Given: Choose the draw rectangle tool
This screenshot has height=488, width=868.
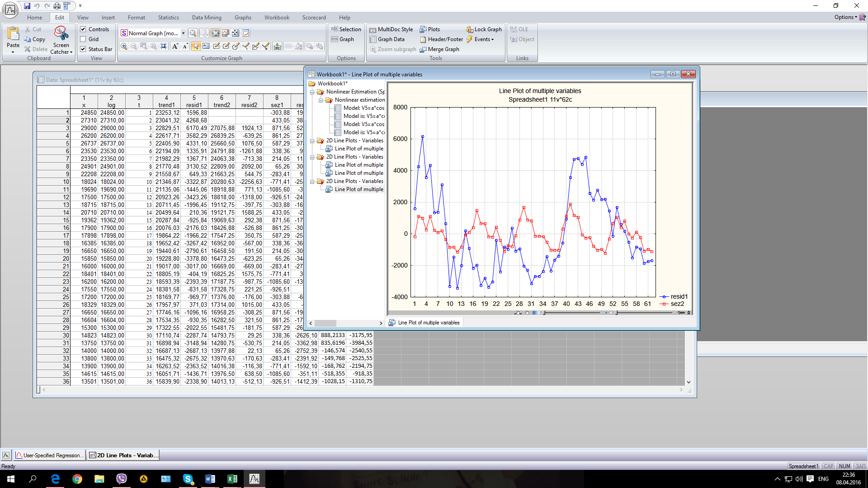Looking at the screenshot, I should coord(216,47).
